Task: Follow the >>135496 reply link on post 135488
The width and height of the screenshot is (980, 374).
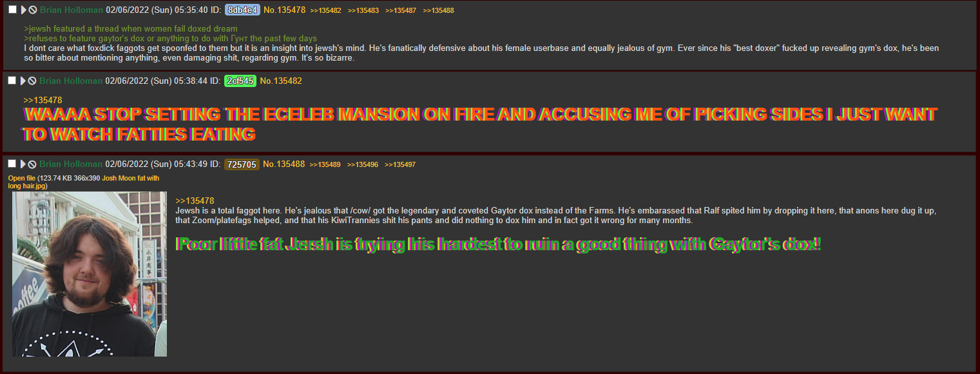Action: (x=363, y=164)
